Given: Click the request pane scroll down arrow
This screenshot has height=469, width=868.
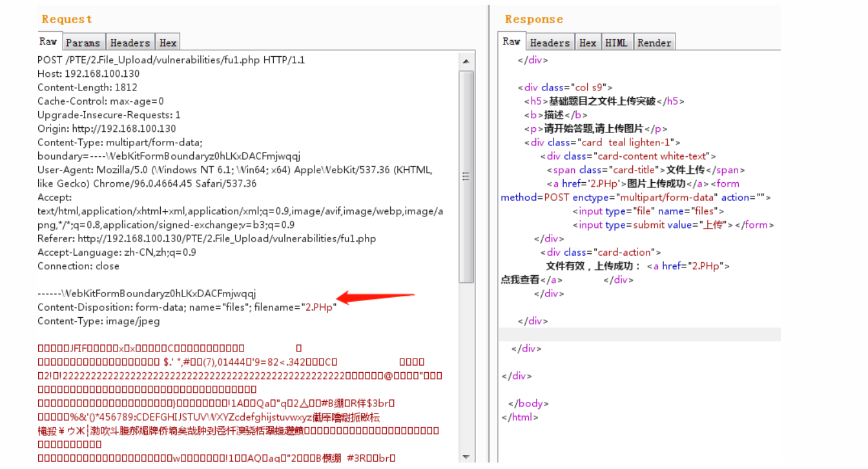Looking at the screenshot, I should [x=466, y=456].
